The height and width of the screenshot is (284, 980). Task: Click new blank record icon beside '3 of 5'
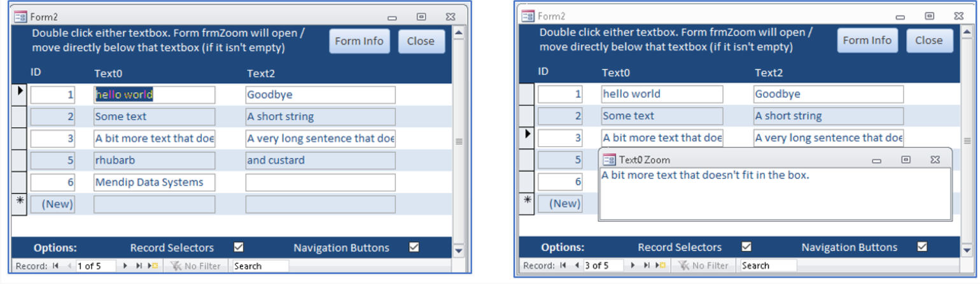660,266
